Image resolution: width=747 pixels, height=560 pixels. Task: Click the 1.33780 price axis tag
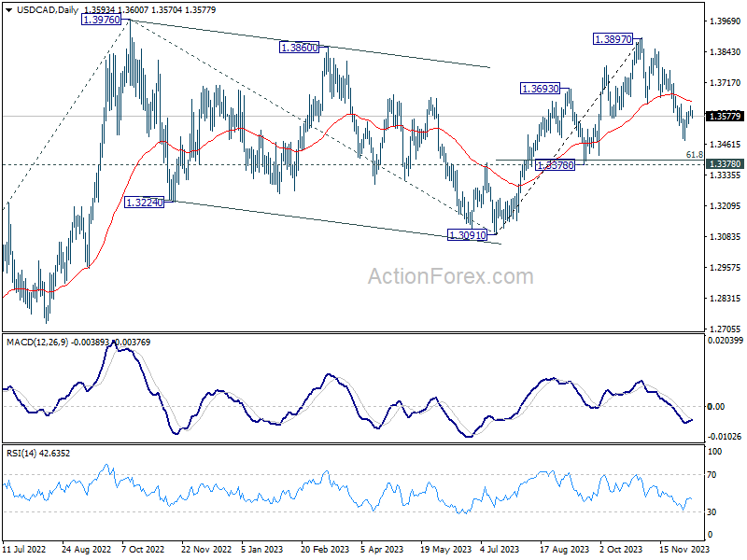click(725, 164)
